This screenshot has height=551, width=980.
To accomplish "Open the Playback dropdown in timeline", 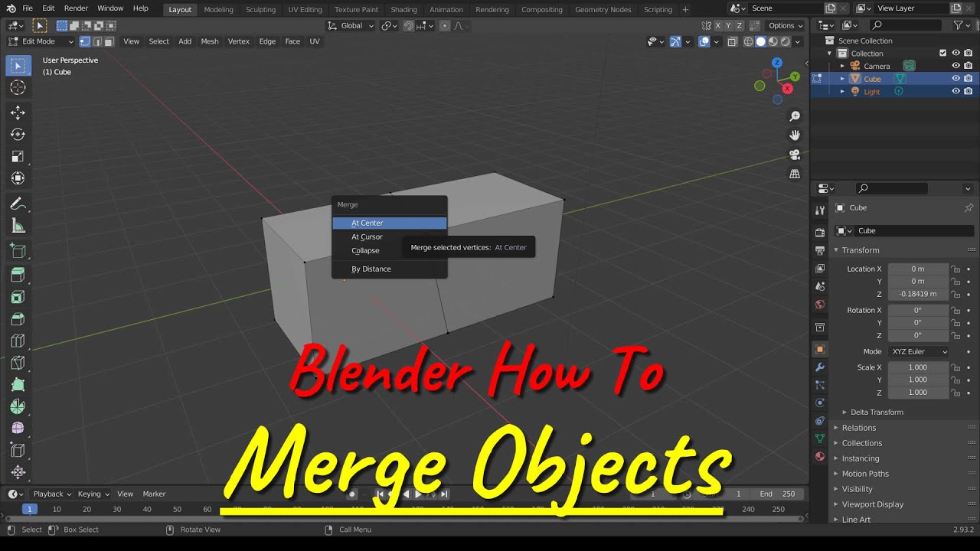I will click(51, 494).
